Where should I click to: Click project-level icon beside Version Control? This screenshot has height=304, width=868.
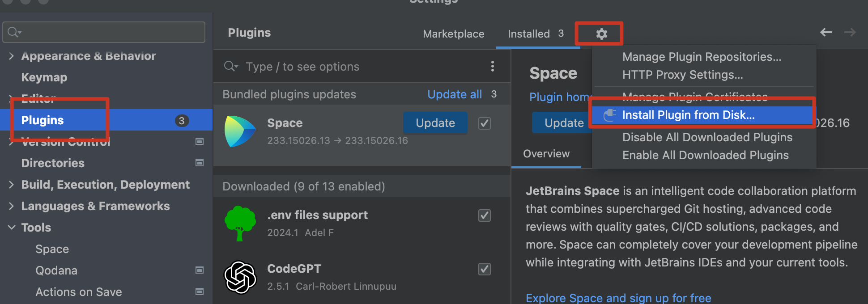coord(200,141)
